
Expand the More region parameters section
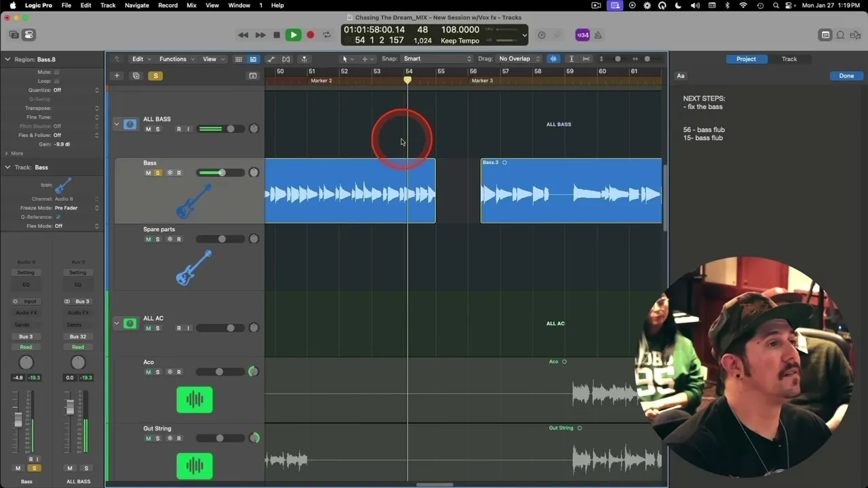tap(7, 153)
